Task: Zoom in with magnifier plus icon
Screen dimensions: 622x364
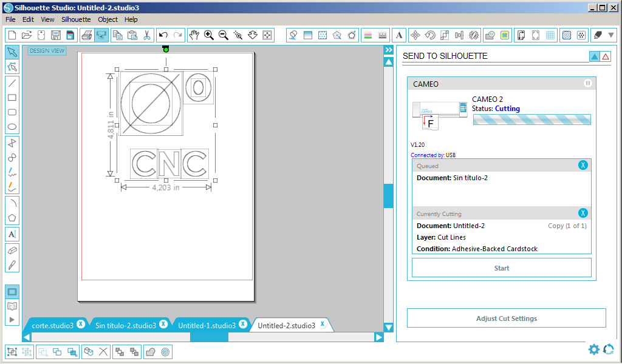Action: pos(209,35)
